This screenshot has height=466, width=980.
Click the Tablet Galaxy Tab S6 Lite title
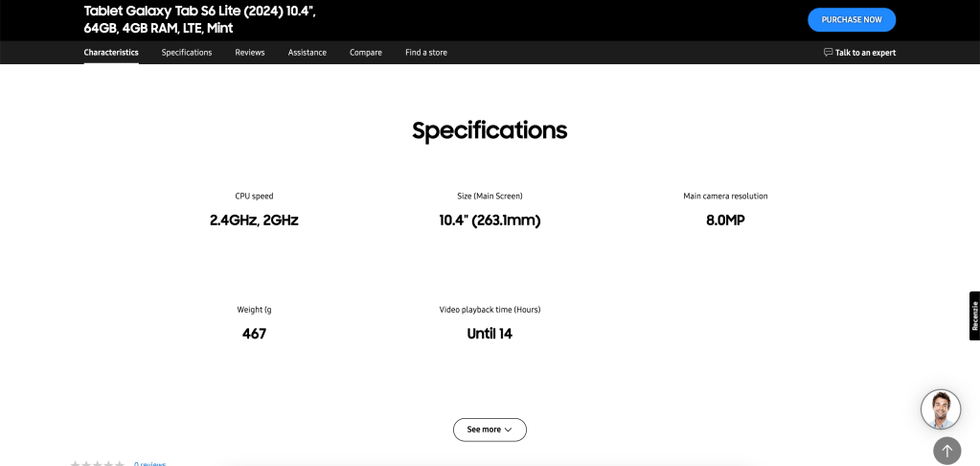(x=200, y=19)
